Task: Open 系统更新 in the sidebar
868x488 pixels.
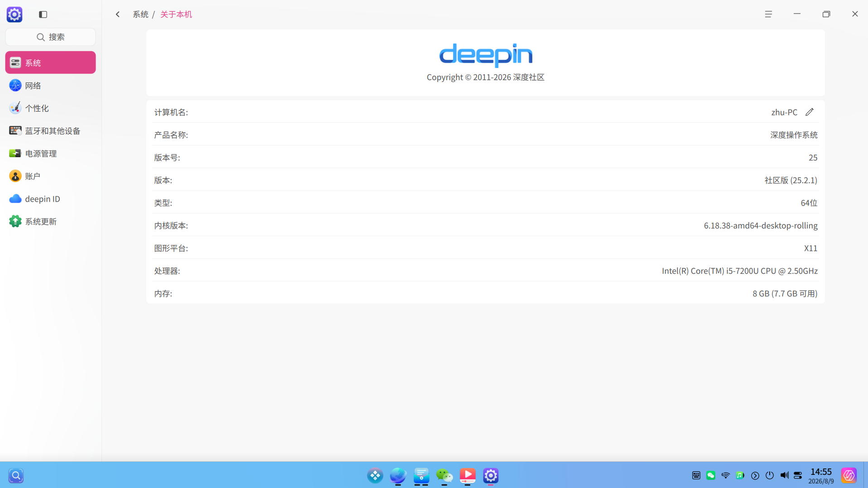Action: point(50,221)
